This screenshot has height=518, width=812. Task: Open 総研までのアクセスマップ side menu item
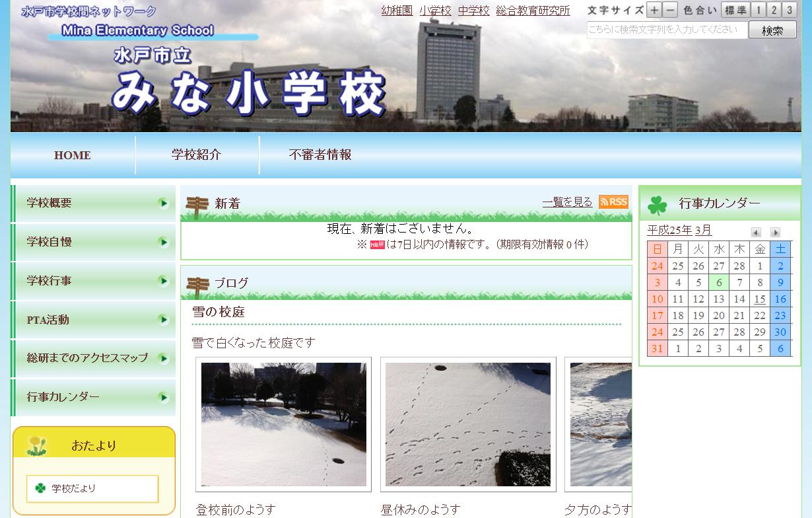pos(93,358)
